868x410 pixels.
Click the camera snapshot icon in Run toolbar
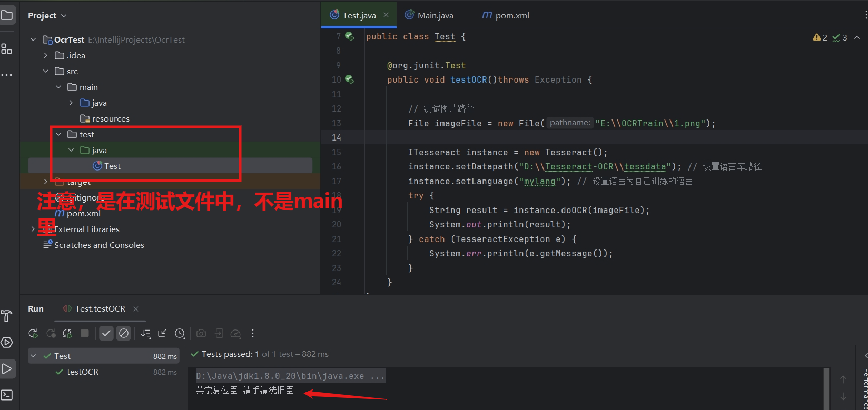click(x=201, y=333)
